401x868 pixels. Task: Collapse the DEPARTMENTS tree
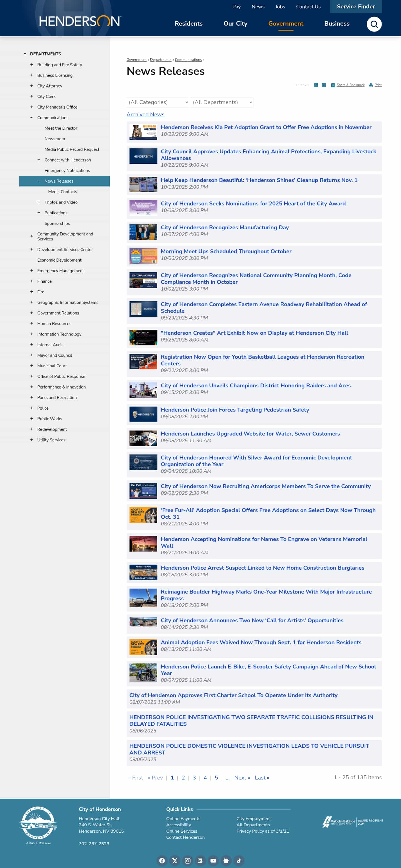pos(25,54)
